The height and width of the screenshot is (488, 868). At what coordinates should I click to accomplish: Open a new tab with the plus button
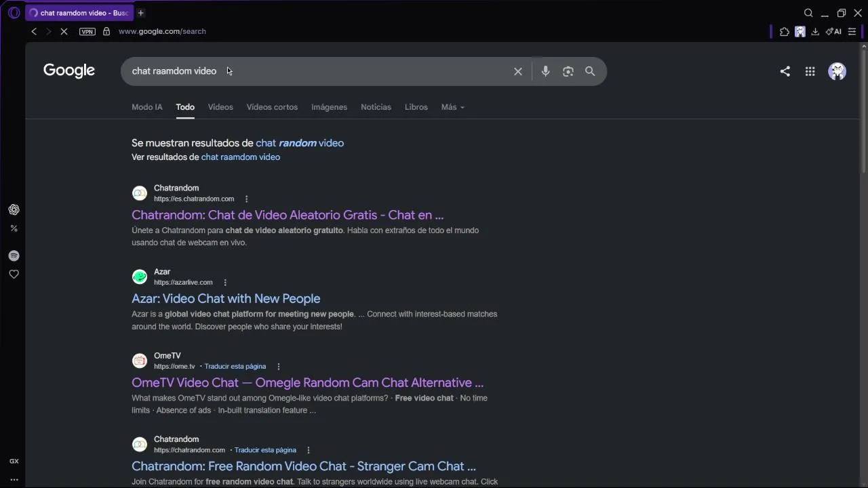(141, 13)
